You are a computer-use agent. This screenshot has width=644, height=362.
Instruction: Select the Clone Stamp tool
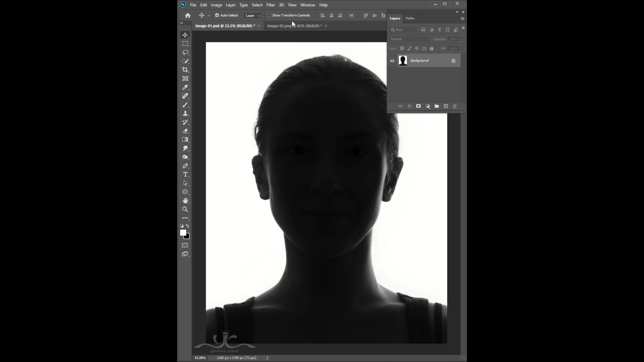coord(185,114)
